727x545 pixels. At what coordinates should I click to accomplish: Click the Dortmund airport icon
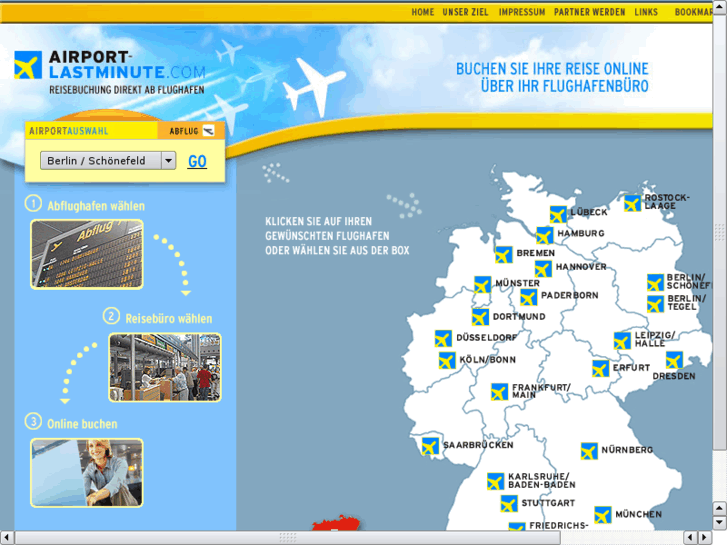(480, 317)
